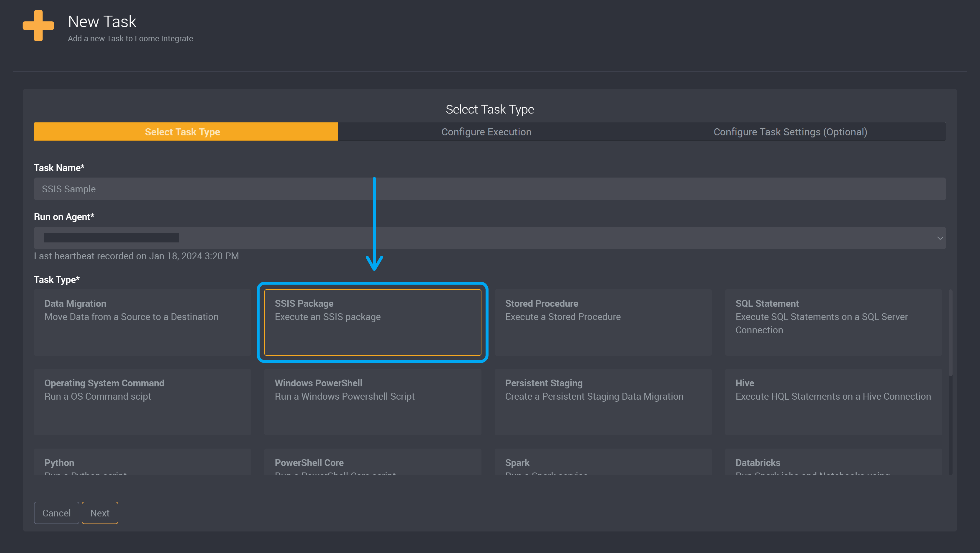Image resolution: width=980 pixels, height=553 pixels.
Task: Click the Run on Agent* label
Action: tap(64, 217)
